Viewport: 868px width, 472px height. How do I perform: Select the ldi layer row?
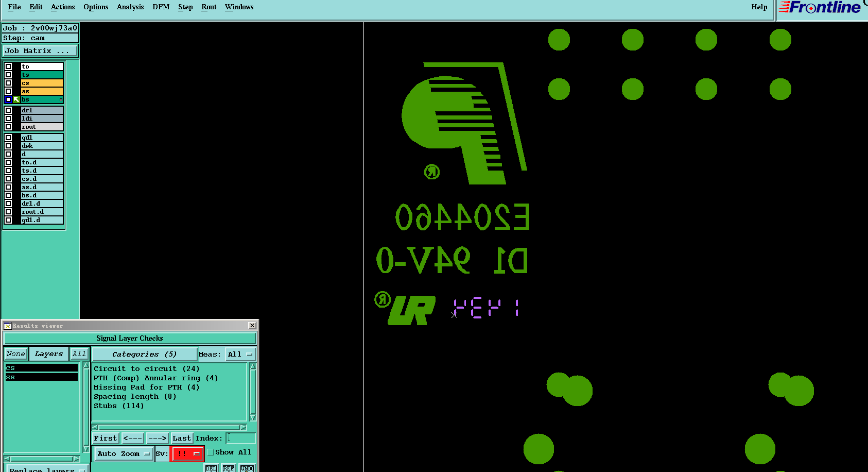(x=42, y=119)
